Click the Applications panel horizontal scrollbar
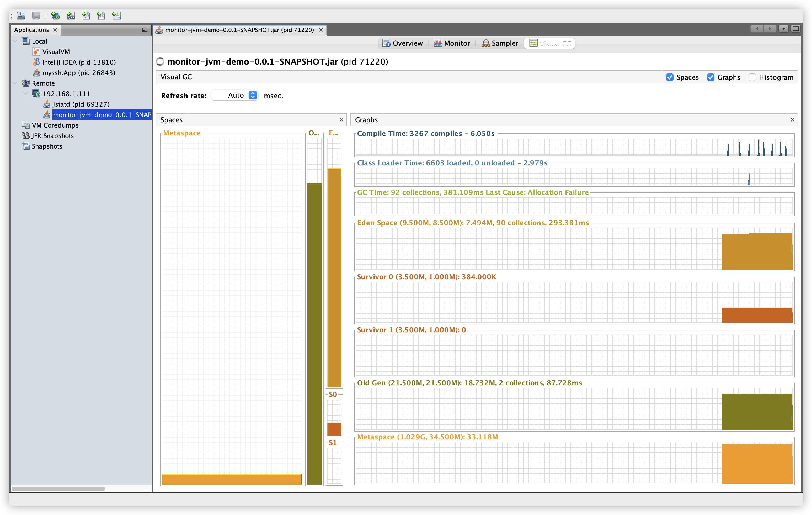 [x=58, y=488]
